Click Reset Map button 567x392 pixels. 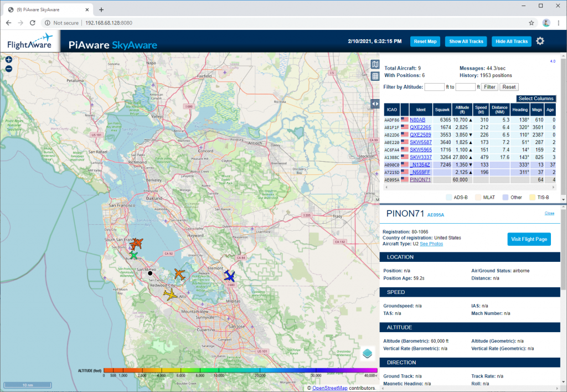click(x=425, y=42)
